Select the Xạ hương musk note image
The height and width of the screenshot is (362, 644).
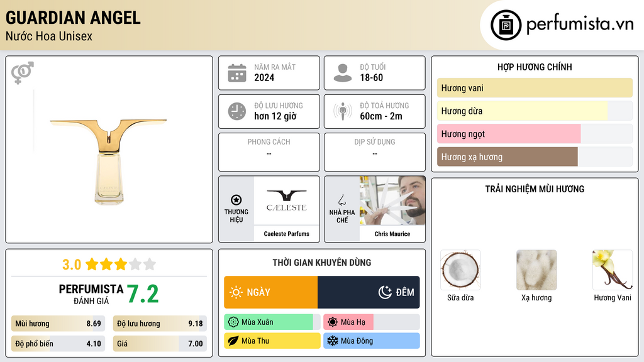536,270
